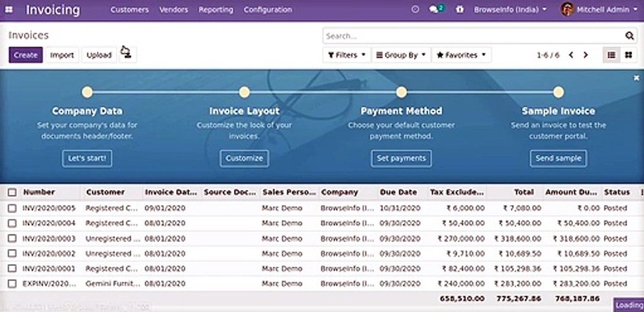This screenshot has width=644, height=312.
Task: Click the 10/31/2020 due date cell
Action: 400,208
